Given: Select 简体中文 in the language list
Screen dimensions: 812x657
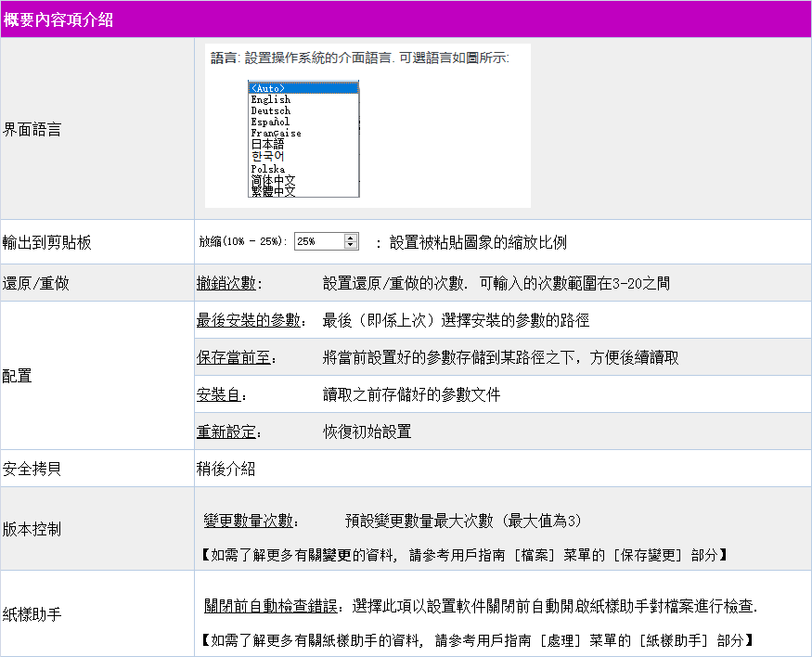Looking at the screenshot, I should click(x=273, y=180).
